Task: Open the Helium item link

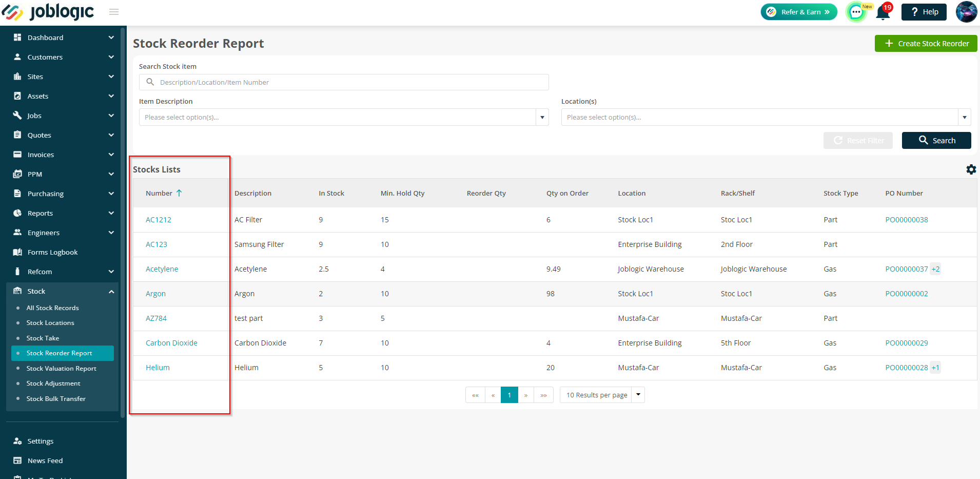Action: [158, 368]
